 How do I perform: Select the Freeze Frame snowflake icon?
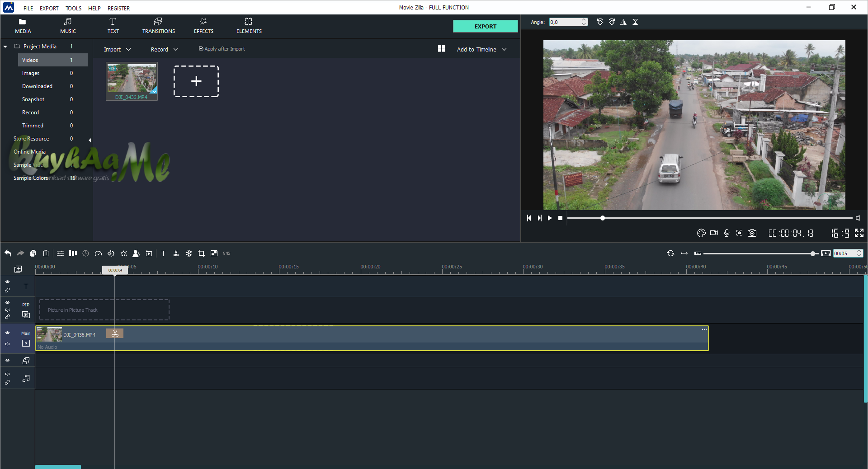(189, 253)
